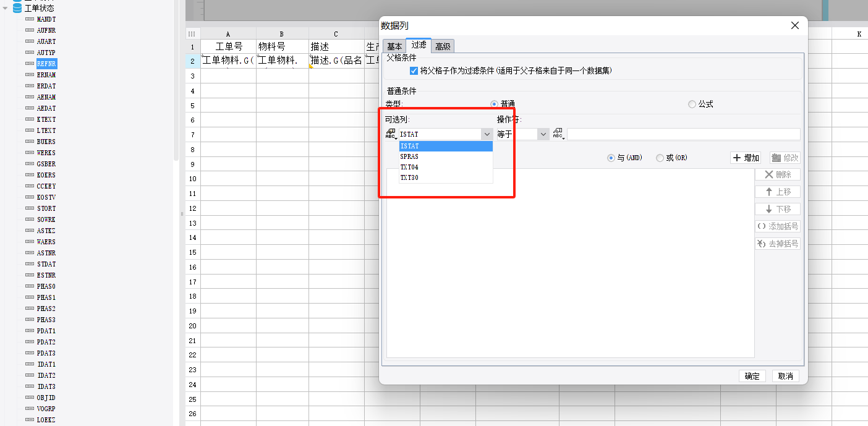Toggle 将父格子作为过滤条件 checkbox

[x=414, y=71]
